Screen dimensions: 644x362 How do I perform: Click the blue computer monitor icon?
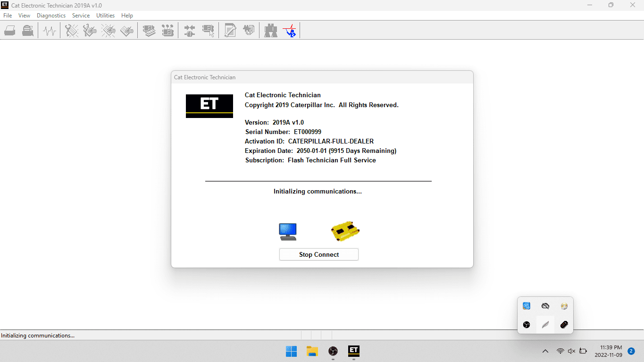coord(288,231)
